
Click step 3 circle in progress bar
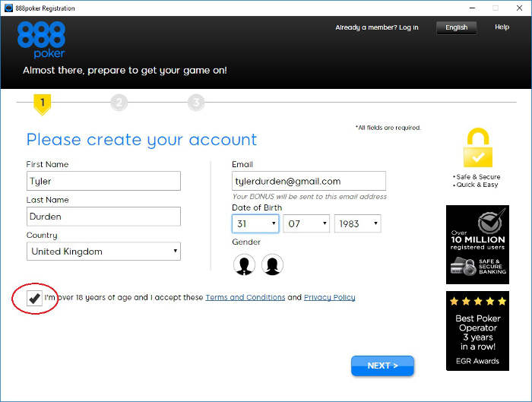tap(196, 103)
